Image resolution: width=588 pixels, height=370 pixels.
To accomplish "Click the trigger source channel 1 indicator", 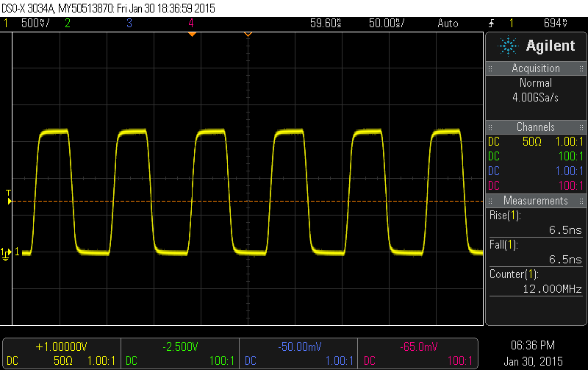I will (511, 24).
